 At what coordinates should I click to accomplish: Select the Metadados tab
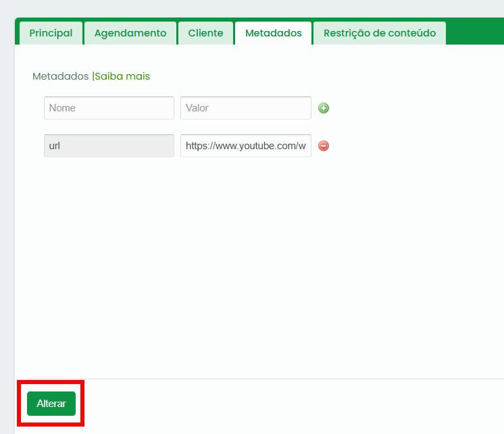(x=273, y=33)
